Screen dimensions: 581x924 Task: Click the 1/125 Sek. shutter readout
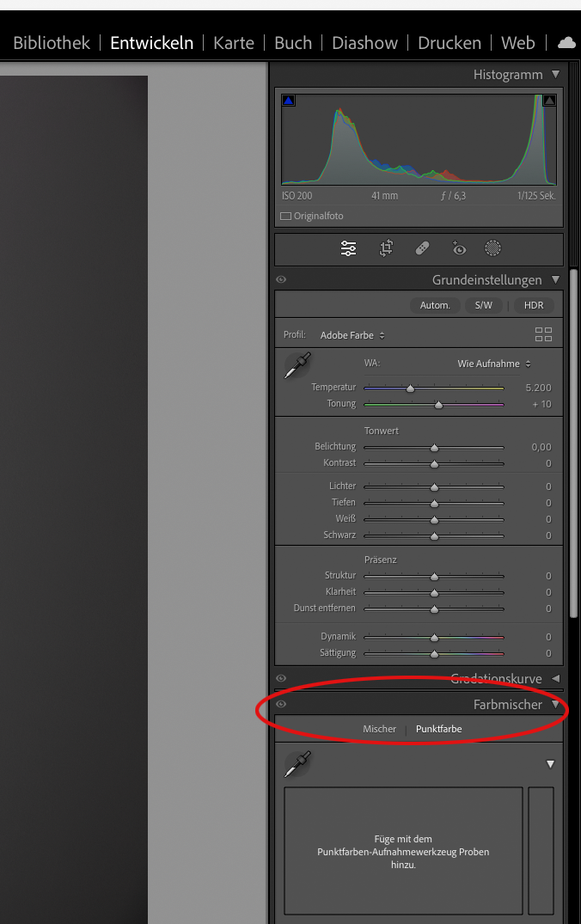tap(536, 196)
